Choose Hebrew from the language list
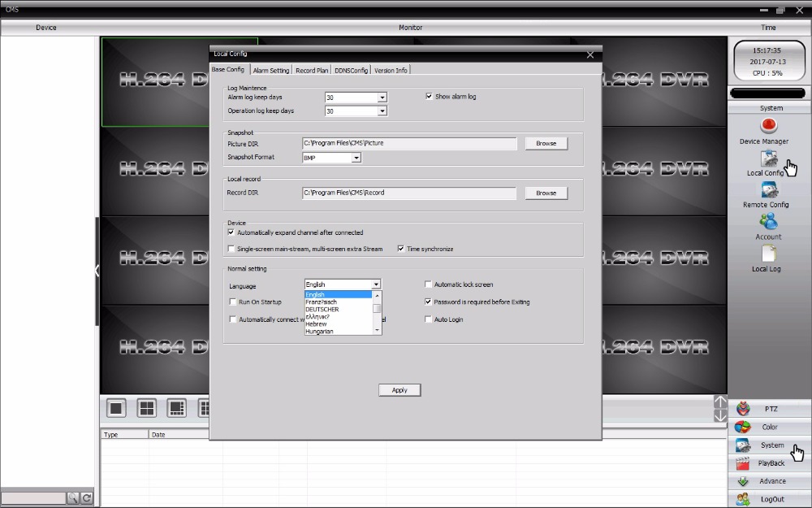Screen dimensions: 812x508 [x=317, y=323]
